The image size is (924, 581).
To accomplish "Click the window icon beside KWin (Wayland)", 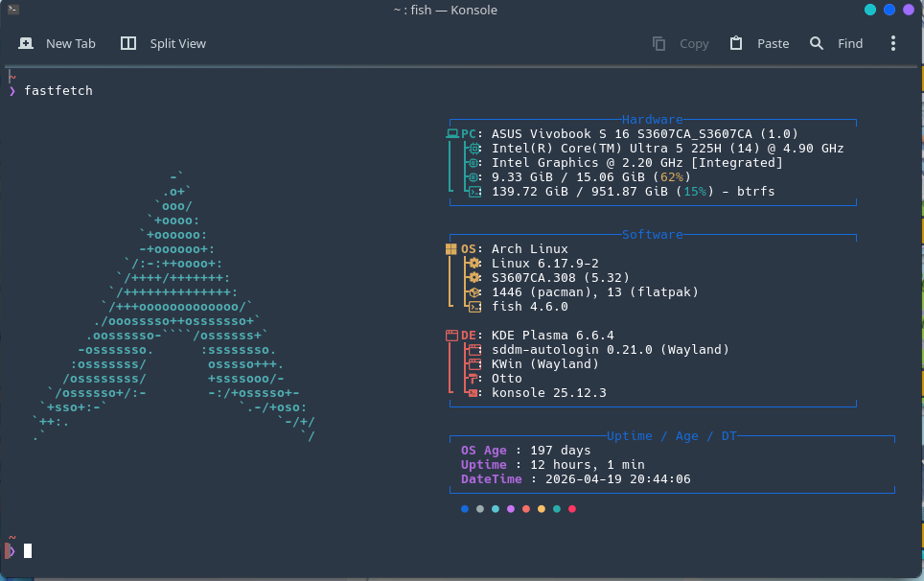I will click(x=475, y=364).
